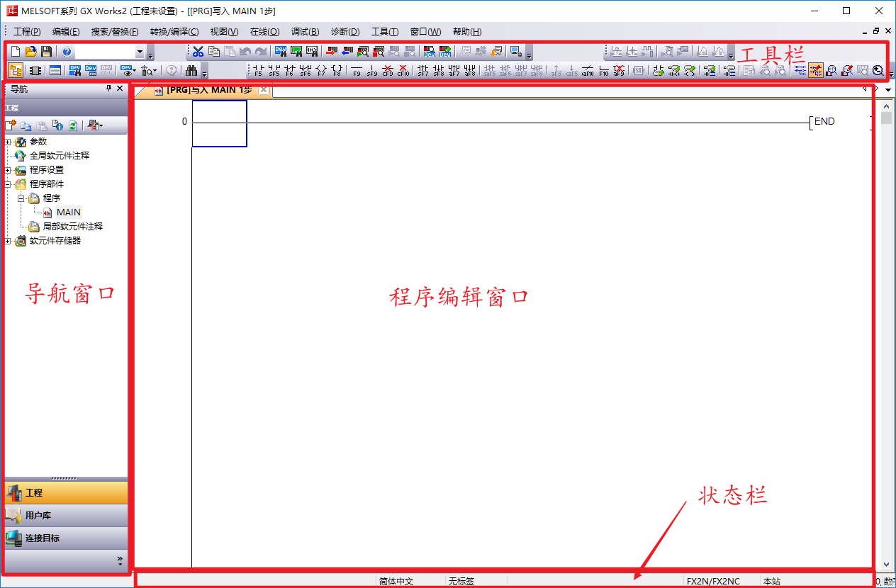Click the Cut icon on the toolbar

199,51
